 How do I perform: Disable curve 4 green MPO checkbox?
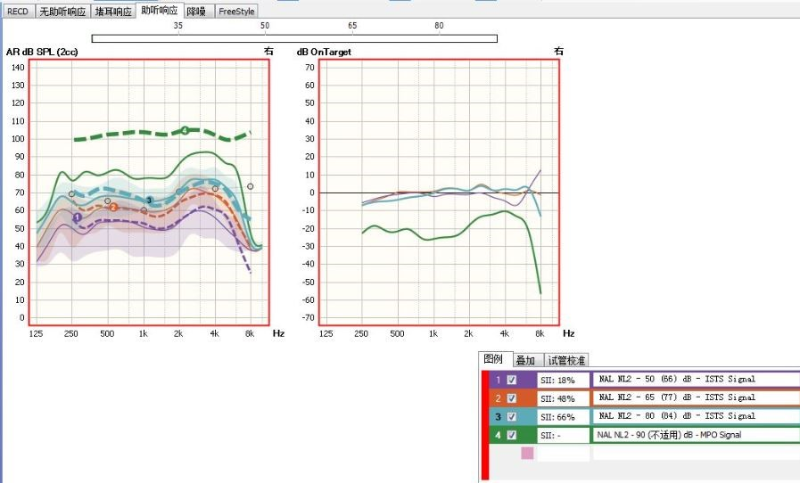point(512,435)
